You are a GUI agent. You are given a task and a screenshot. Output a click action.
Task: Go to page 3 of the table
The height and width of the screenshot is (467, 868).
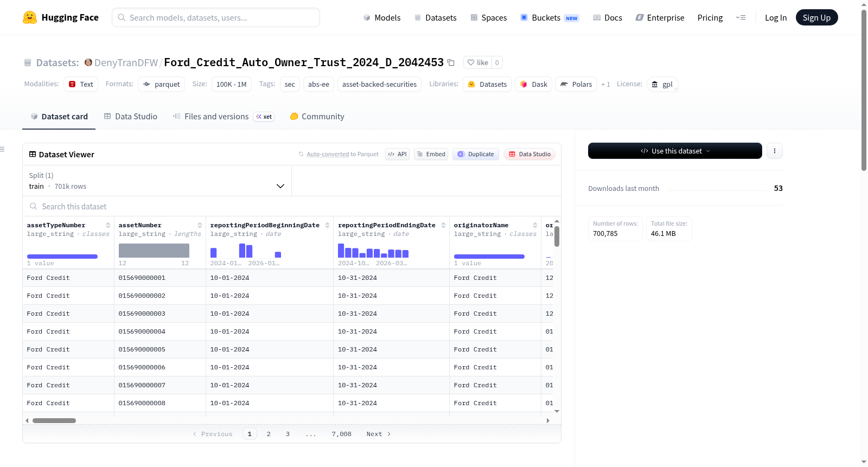pos(288,434)
